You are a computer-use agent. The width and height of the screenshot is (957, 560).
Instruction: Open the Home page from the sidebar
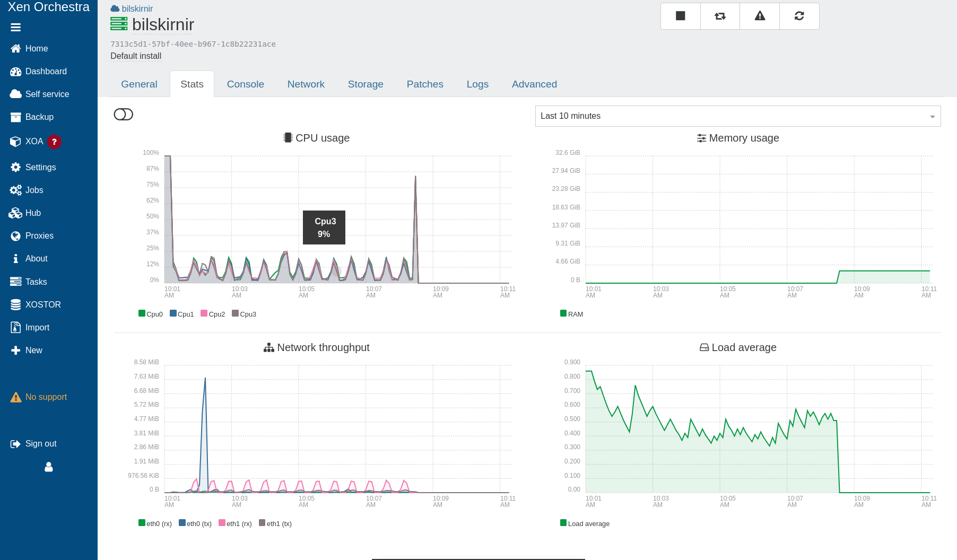[29, 48]
